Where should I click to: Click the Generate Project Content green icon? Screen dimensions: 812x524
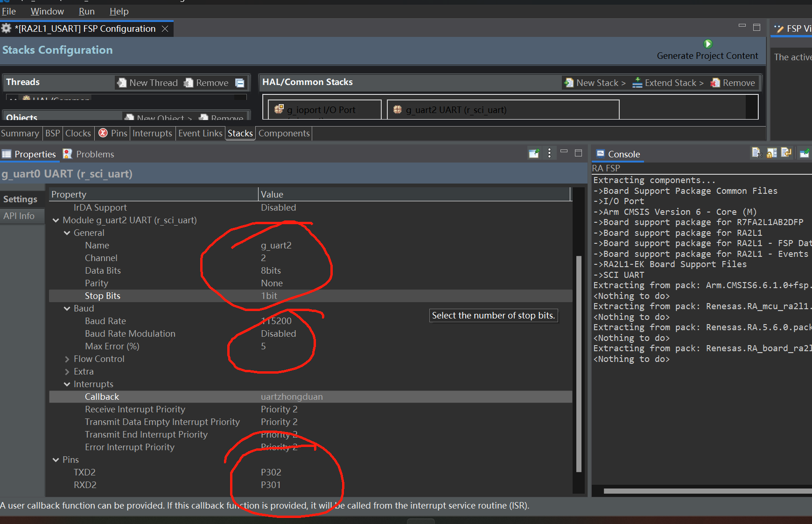[x=708, y=44]
